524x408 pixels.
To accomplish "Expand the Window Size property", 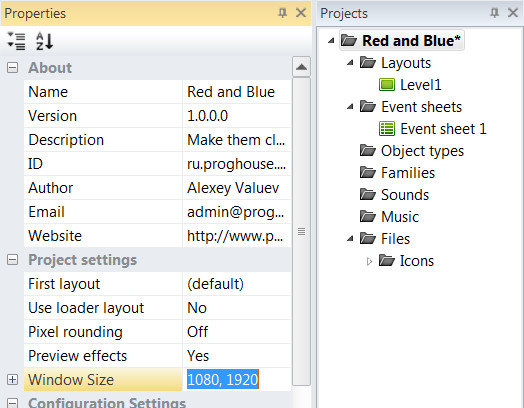I will pyautogui.click(x=12, y=380).
